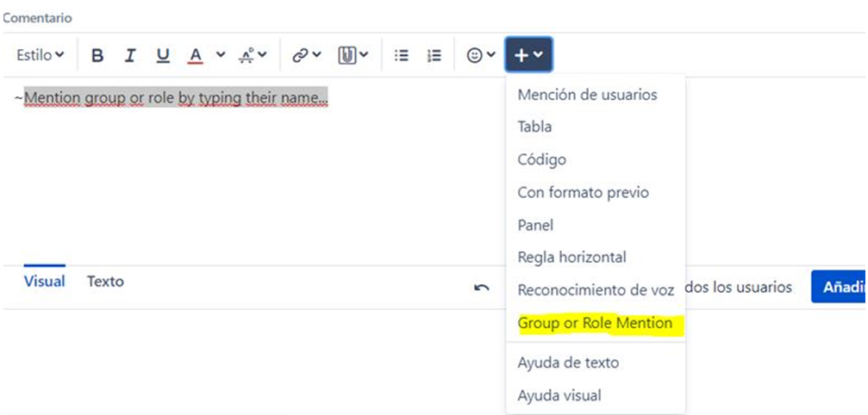The image size is (868, 415).
Task: Open the emoji picker dropdown
Action: (480, 55)
